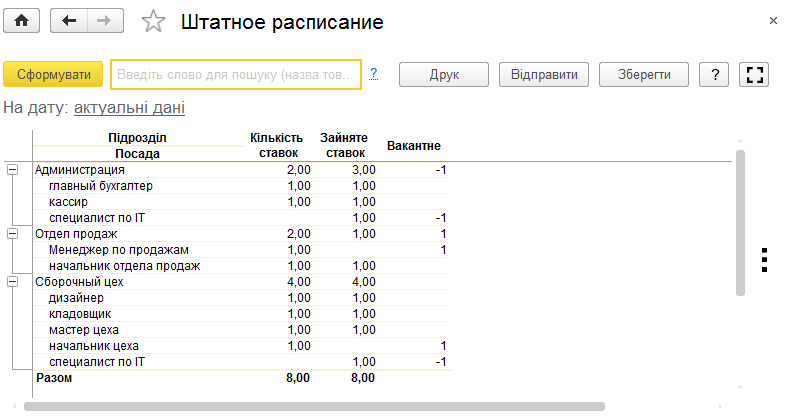Click the Вакантне column header
The width and height of the screenshot is (785, 419).
414,146
